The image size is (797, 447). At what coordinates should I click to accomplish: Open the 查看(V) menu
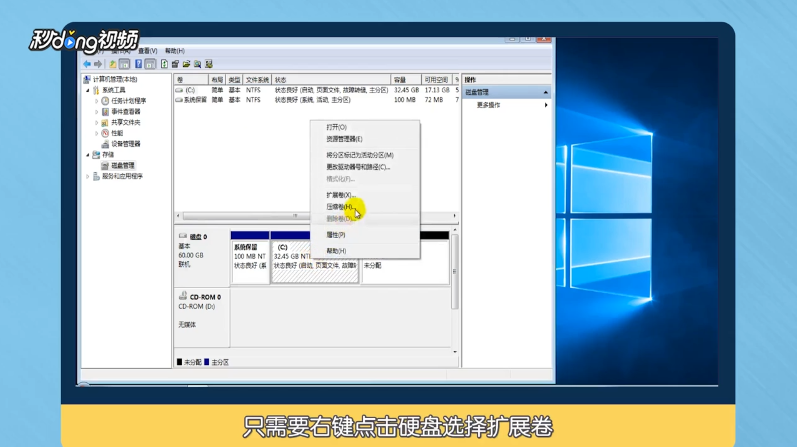(147, 51)
